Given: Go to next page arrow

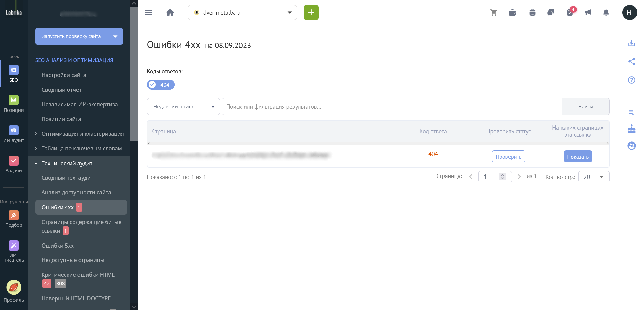Looking at the screenshot, I should [x=519, y=177].
